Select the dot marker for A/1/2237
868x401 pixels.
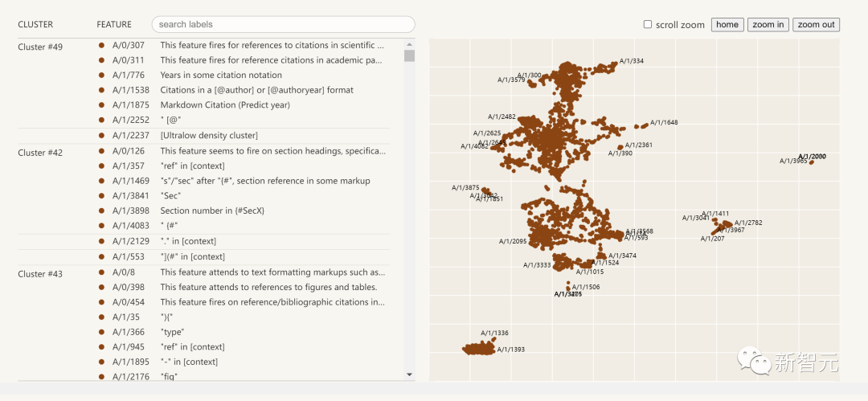click(x=102, y=135)
